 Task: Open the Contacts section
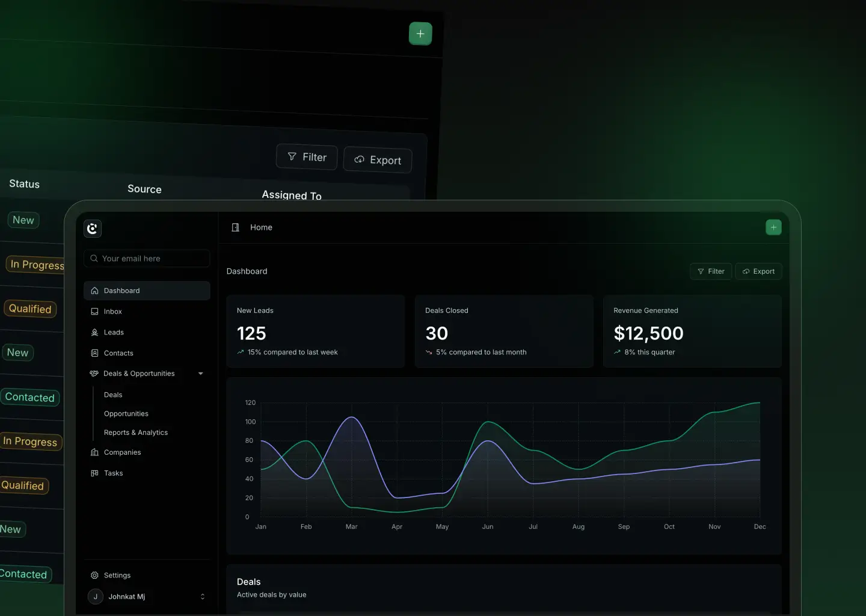(x=117, y=353)
